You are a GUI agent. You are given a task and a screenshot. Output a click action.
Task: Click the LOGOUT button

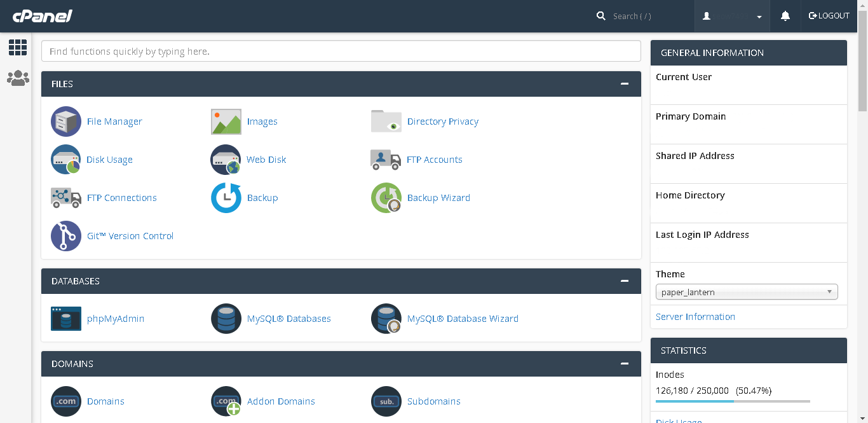[x=829, y=16]
